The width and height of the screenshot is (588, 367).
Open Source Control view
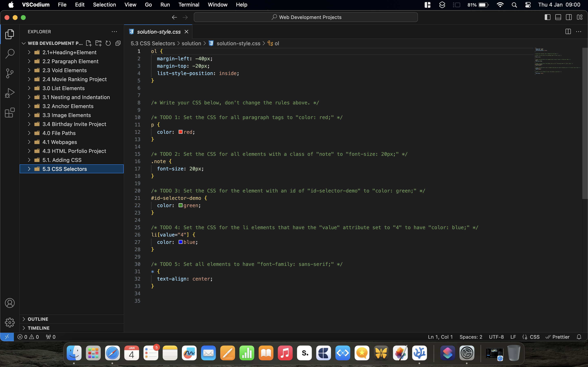[x=10, y=73]
